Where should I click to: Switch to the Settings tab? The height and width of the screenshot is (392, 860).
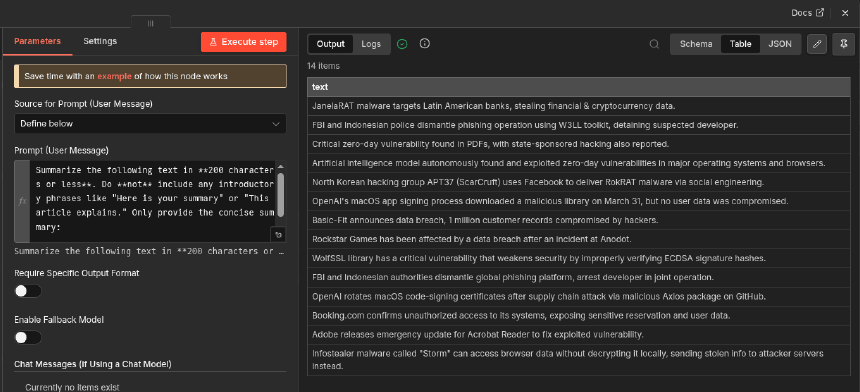click(x=100, y=41)
